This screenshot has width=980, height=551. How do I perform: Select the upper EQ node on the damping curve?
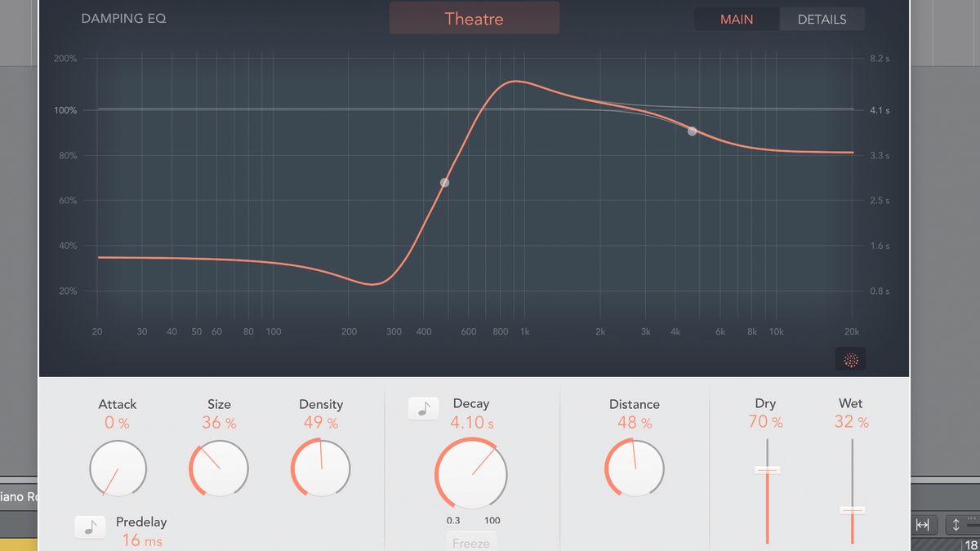[691, 131]
